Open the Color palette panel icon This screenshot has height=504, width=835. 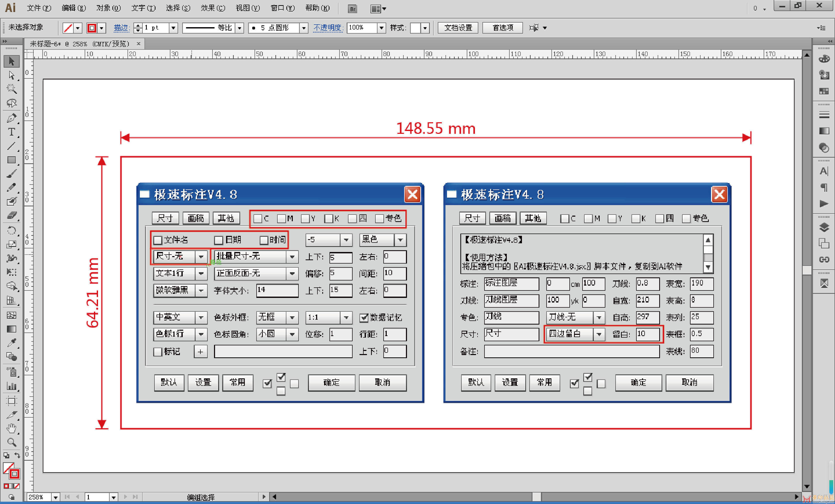tap(824, 58)
